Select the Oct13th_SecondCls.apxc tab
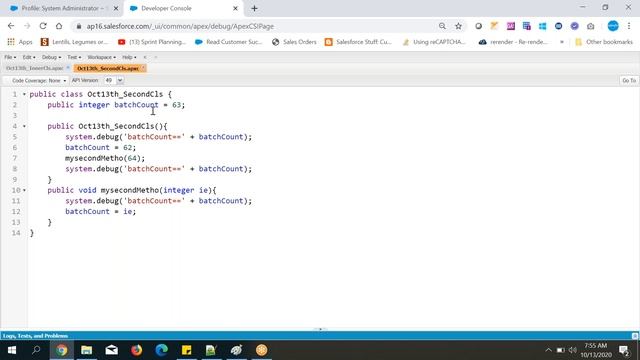This screenshot has width=640, height=360. pos(109,68)
